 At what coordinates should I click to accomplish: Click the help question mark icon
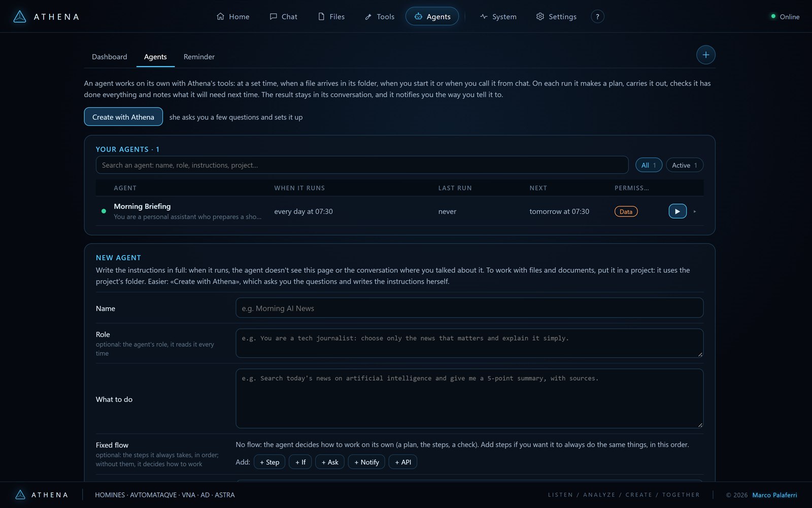click(x=597, y=17)
